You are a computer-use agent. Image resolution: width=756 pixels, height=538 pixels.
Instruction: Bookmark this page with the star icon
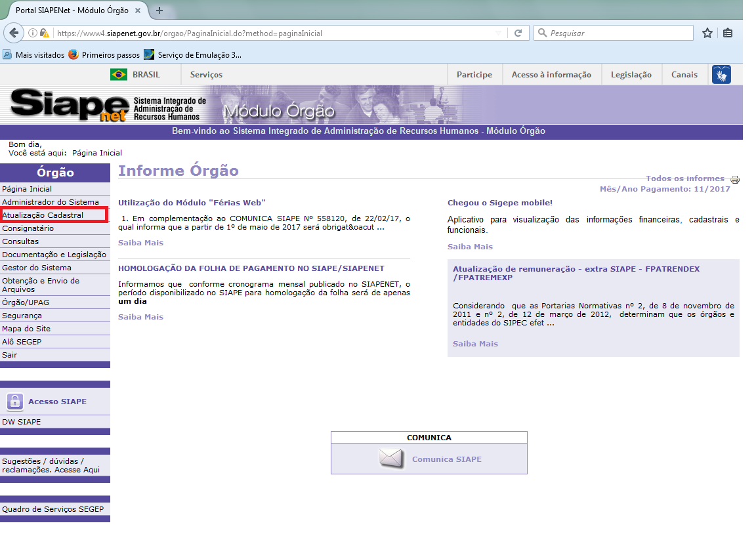click(x=707, y=33)
